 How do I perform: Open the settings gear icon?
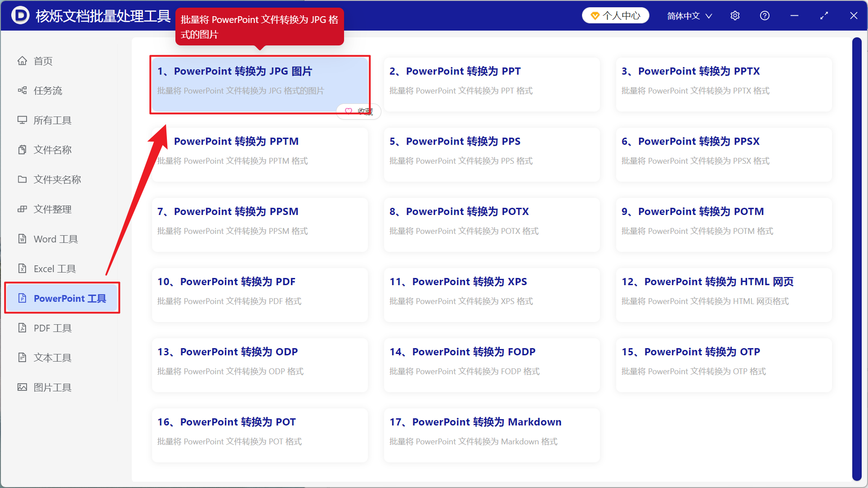[x=735, y=16]
